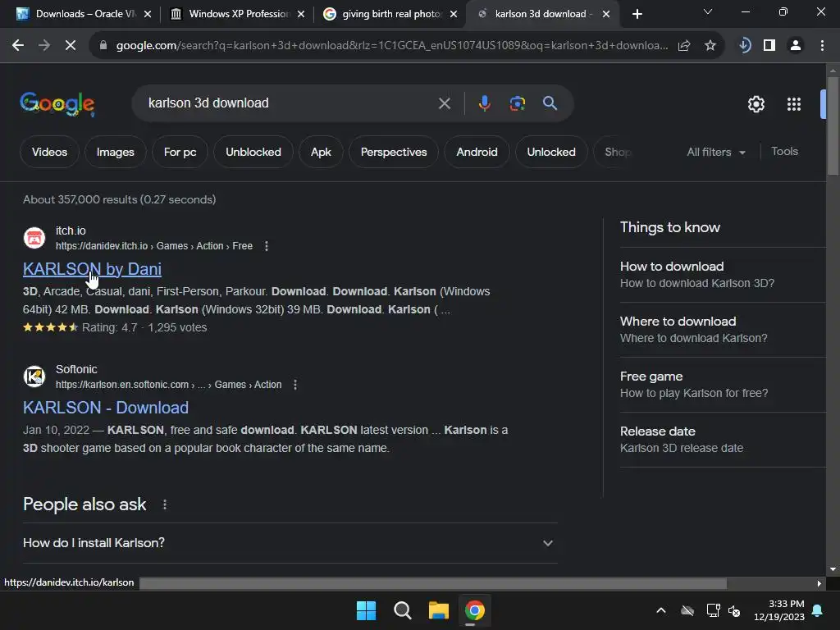This screenshot has height=630, width=840.
Task: Close the Windows XP Professional tab
Action: [301, 14]
